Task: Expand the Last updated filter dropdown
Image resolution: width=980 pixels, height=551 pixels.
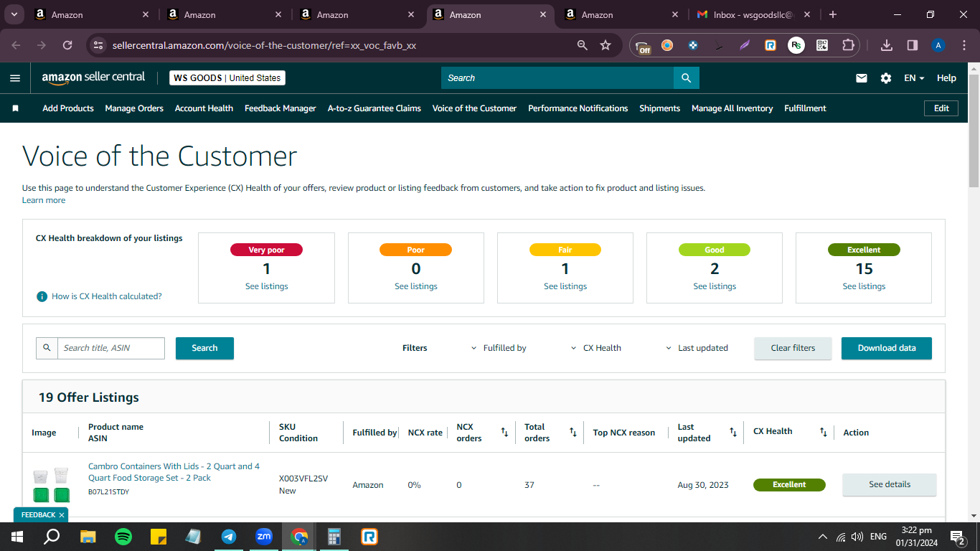Action: [x=697, y=348]
